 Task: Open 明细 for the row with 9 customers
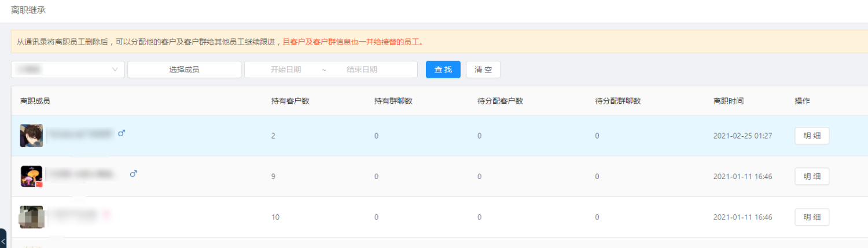pyautogui.click(x=812, y=176)
